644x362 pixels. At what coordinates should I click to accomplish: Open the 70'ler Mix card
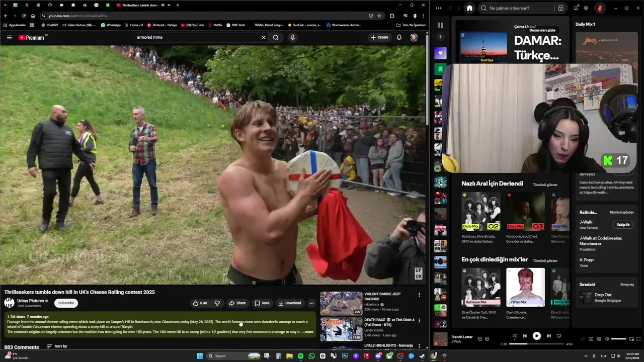point(525,293)
